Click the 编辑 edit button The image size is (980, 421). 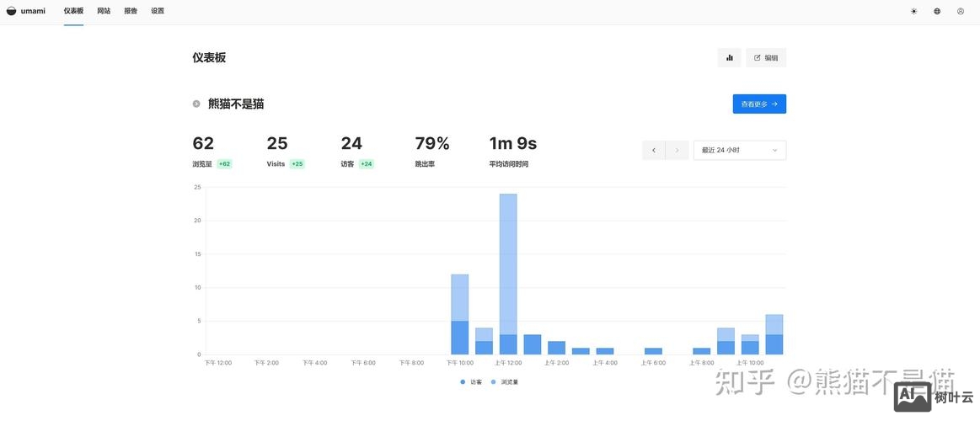click(766, 58)
